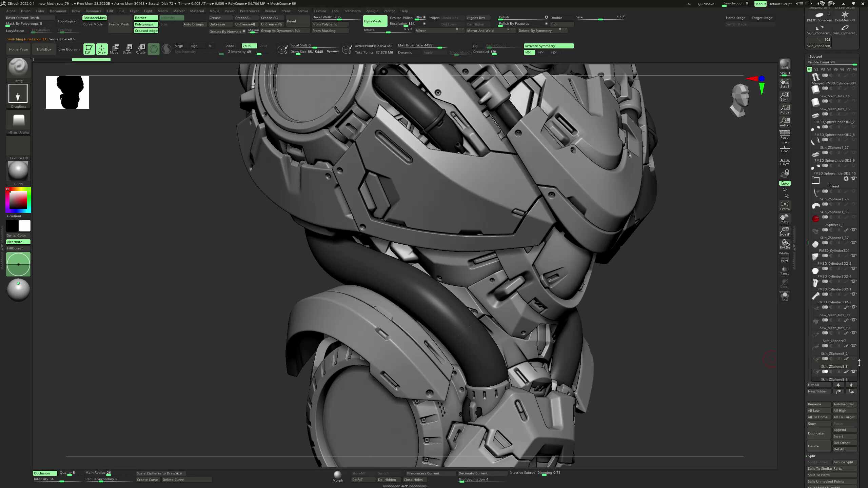Open the BrushAlpha selector
The image size is (868, 488).
point(18,122)
